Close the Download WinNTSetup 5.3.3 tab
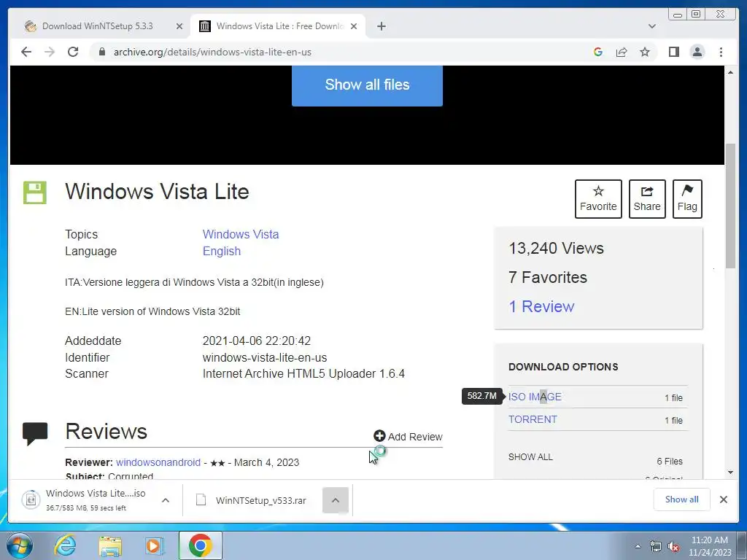The width and height of the screenshot is (747, 560). click(x=179, y=26)
